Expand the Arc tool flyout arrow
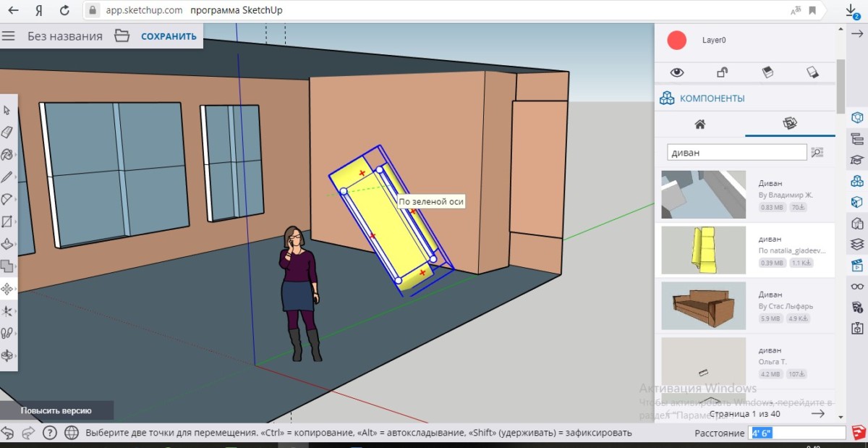Image resolution: width=868 pixels, height=448 pixels. [x=14, y=200]
